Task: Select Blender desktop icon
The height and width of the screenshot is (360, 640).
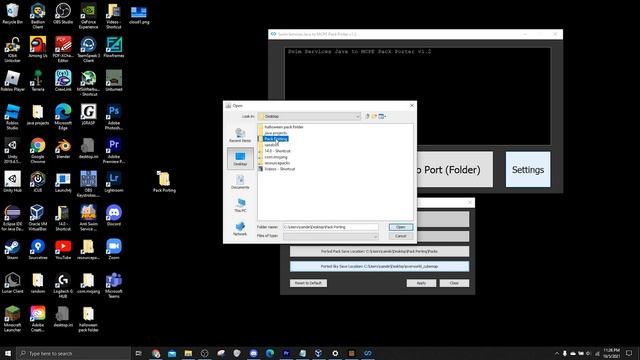Action: (63, 148)
